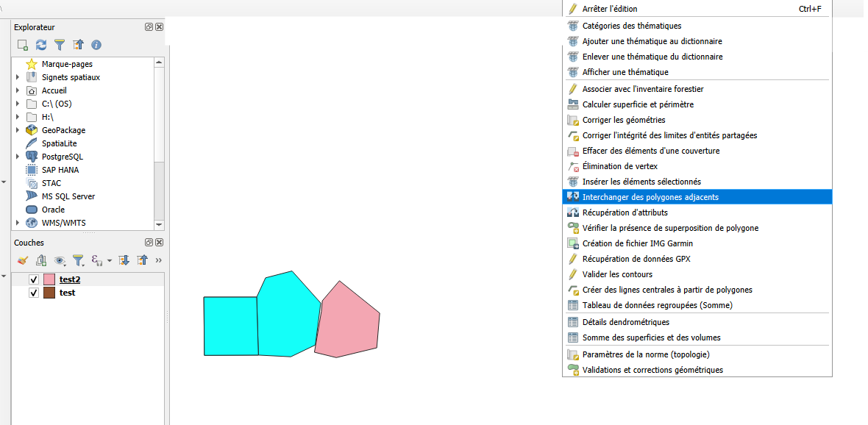Expand the GeoPackage node arrow

[x=18, y=130]
